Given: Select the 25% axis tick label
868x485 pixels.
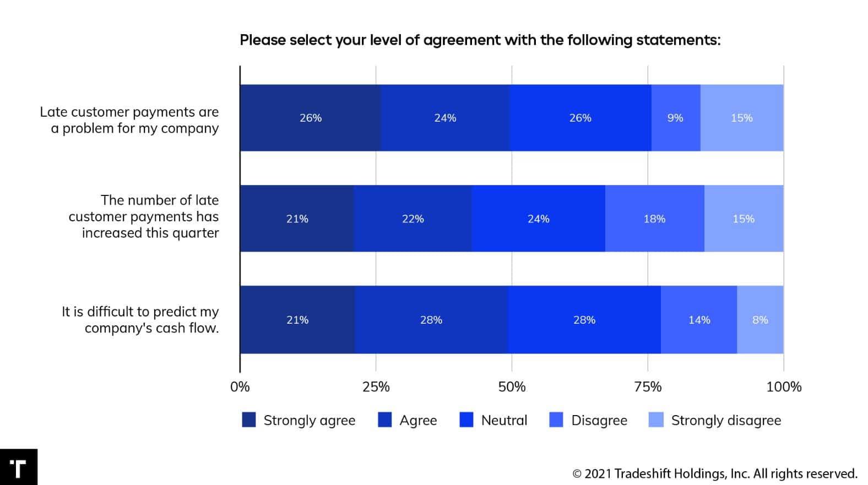Looking at the screenshot, I should (376, 387).
